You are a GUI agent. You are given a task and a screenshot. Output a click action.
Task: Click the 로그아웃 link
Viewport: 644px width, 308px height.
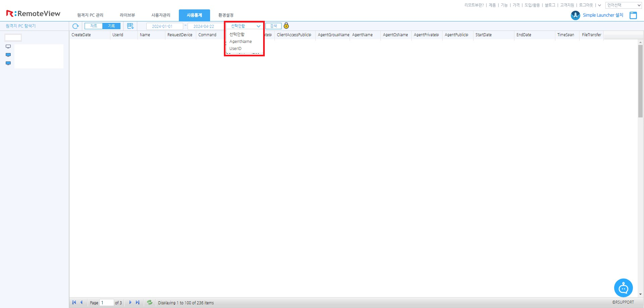click(586, 5)
